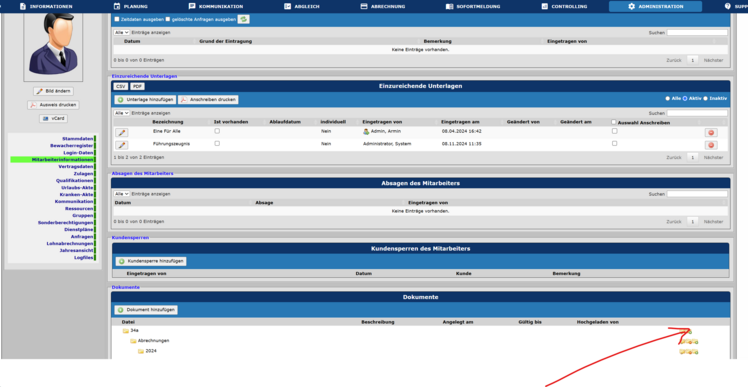Click the Bild ändern button
The height and width of the screenshot is (387, 748).
(x=53, y=91)
